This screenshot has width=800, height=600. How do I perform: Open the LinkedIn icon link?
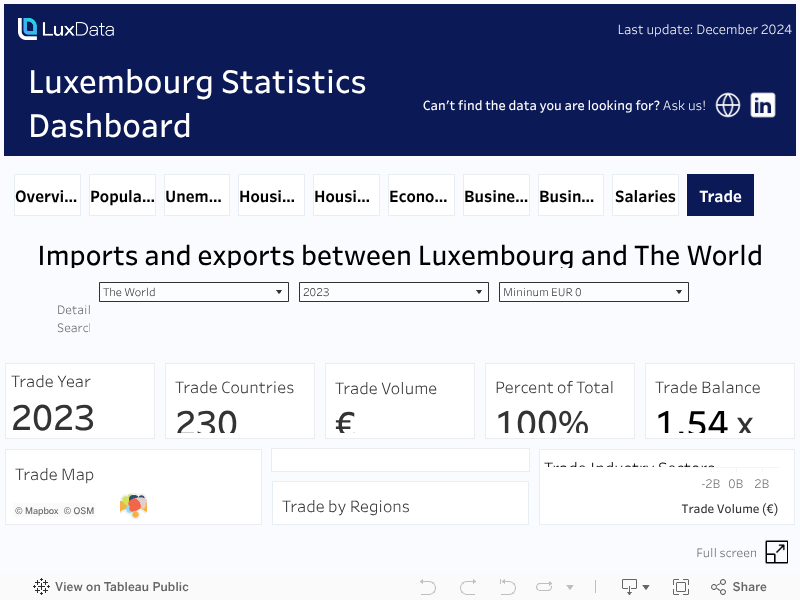763,105
